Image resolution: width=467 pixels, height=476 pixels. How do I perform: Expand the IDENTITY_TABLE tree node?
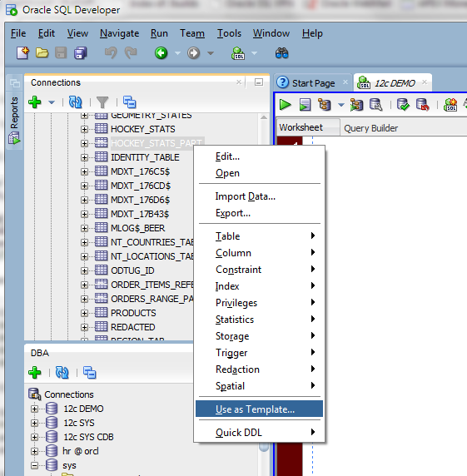(84, 157)
